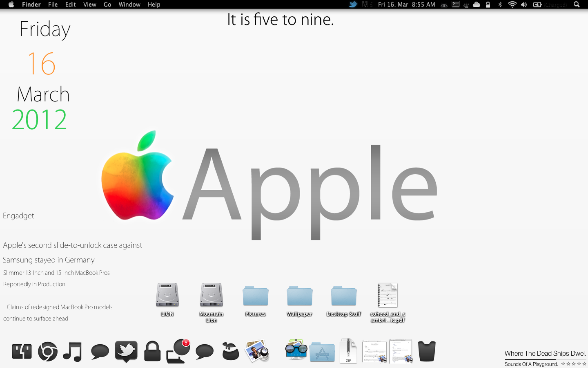Open the Go menu
Screen dimensions: 588x368
(x=107, y=4)
